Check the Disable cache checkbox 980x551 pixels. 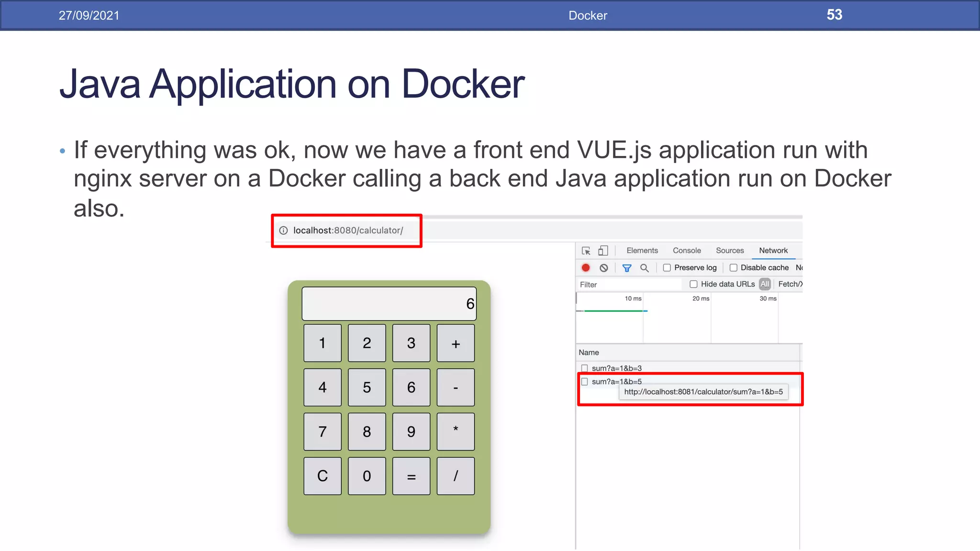coord(733,268)
